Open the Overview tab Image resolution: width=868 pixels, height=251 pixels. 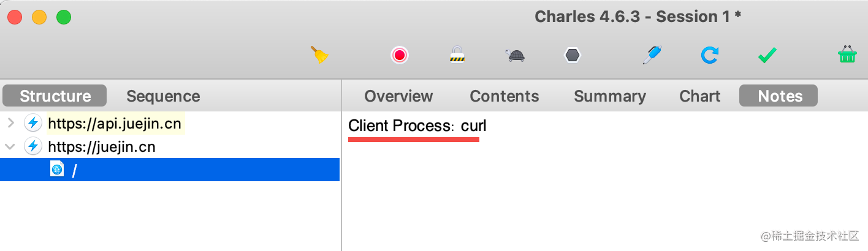pos(398,96)
